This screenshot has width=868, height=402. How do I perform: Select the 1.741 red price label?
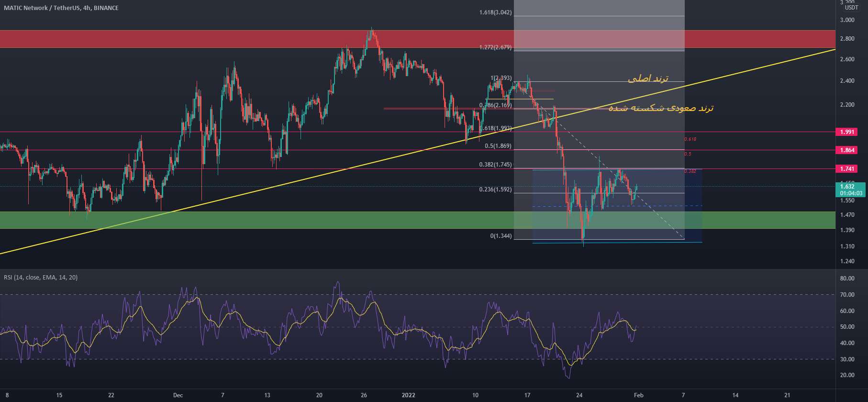[x=847, y=169]
